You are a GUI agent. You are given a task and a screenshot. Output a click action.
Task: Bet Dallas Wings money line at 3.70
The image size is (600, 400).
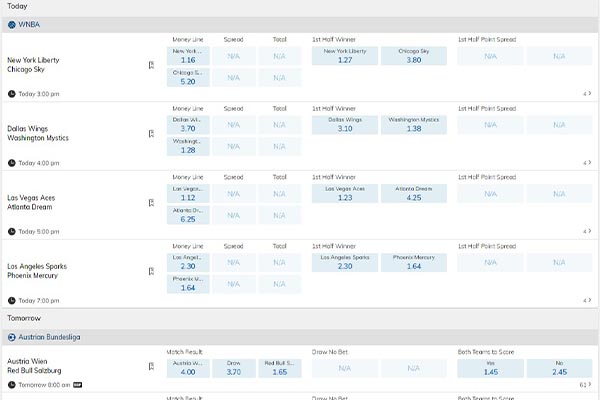188,125
